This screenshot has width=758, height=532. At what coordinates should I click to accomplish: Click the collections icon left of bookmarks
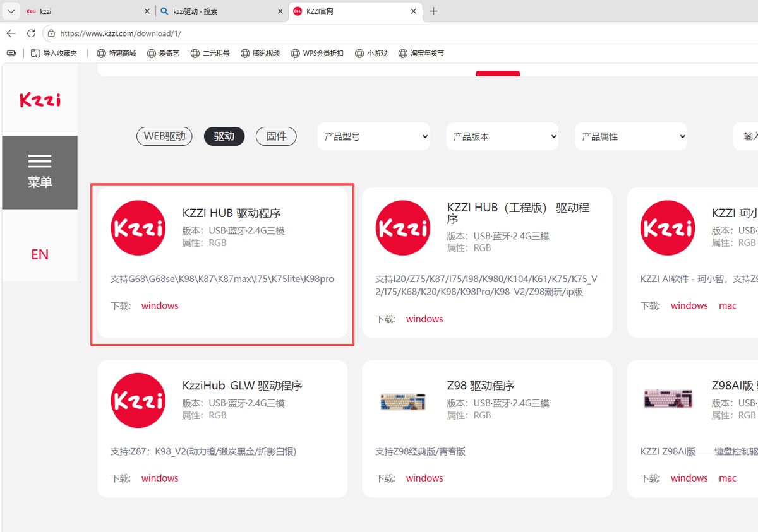click(x=11, y=54)
